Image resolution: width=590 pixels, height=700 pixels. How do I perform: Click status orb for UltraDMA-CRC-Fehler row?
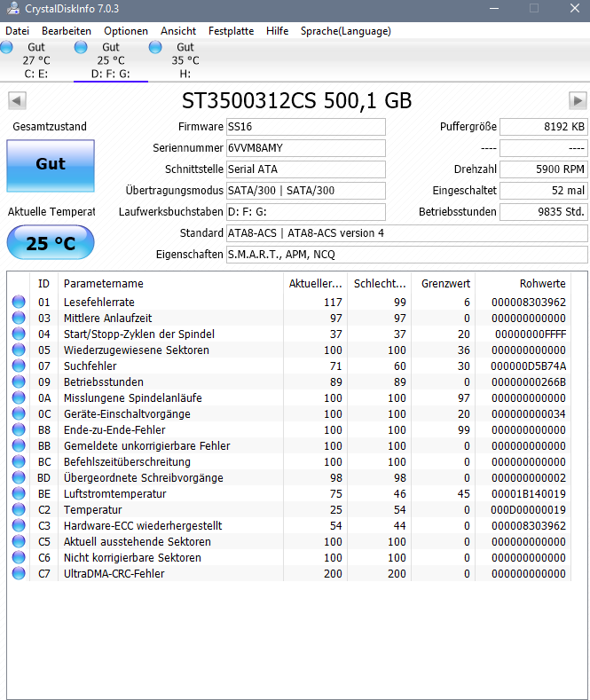click(x=19, y=573)
